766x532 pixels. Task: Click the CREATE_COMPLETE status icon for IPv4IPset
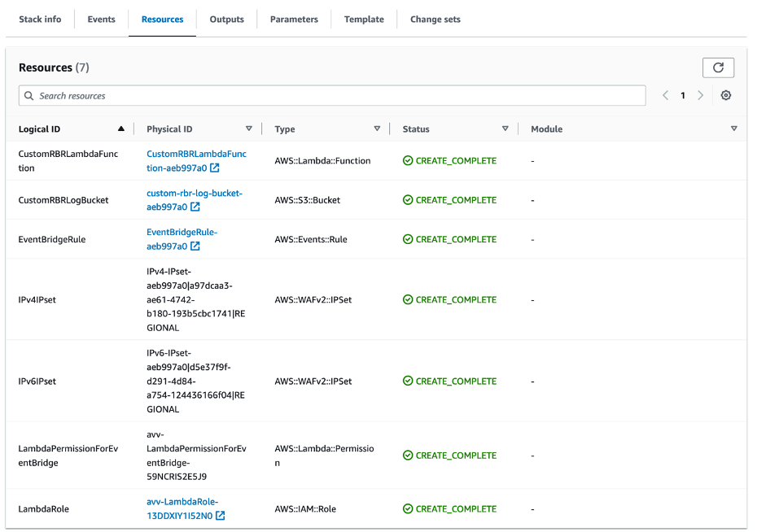(408, 299)
